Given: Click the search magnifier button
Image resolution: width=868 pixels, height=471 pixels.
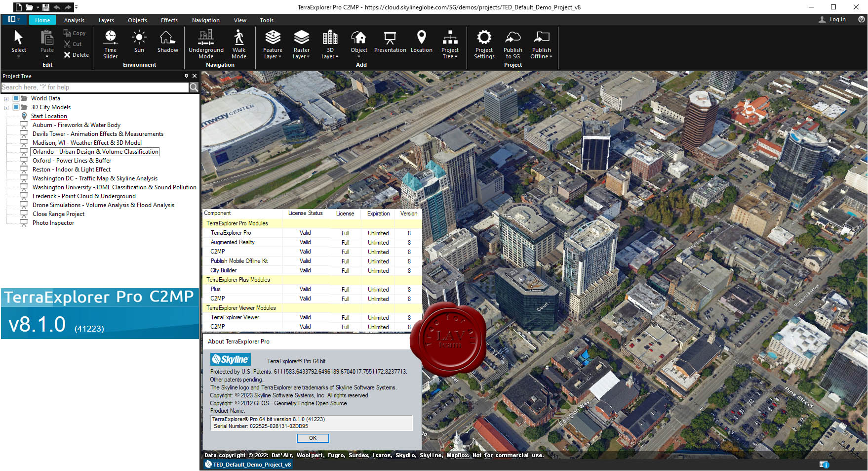Looking at the screenshot, I should pyautogui.click(x=194, y=87).
